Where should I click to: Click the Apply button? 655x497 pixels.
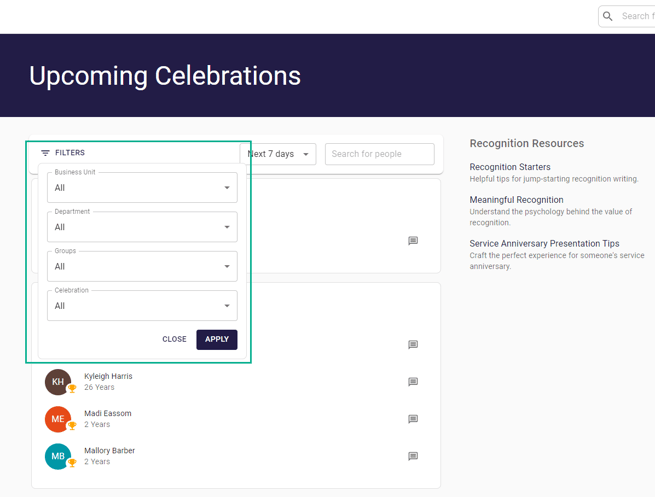[x=217, y=339]
